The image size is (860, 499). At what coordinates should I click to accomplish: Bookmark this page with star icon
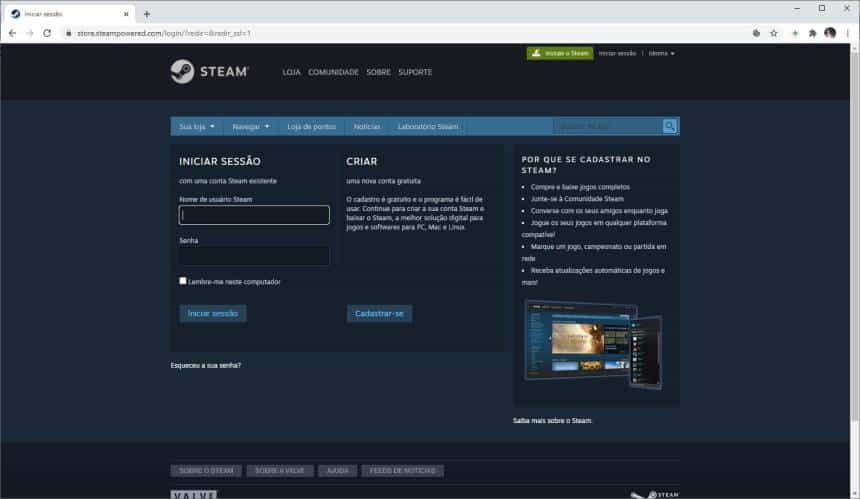(x=774, y=33)
